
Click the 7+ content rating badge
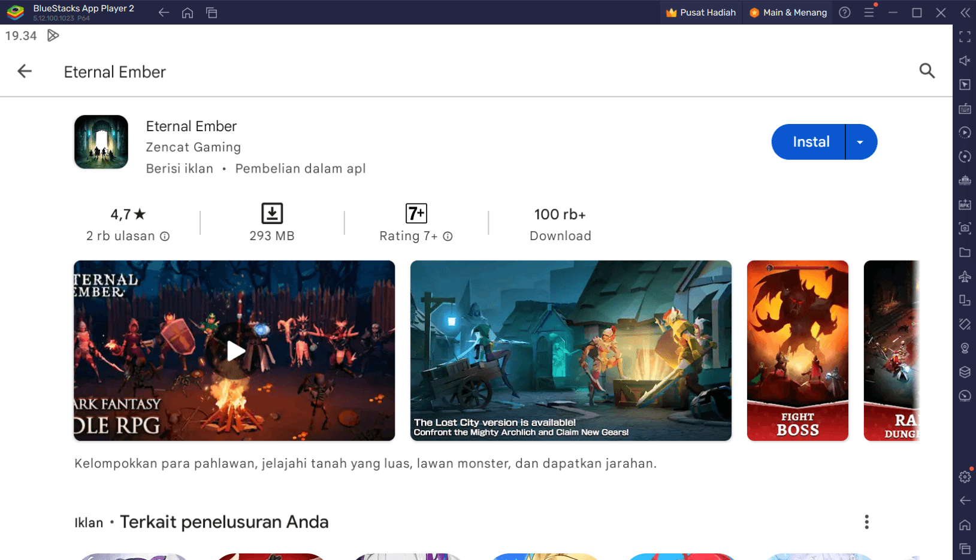(x=416, y=213)
